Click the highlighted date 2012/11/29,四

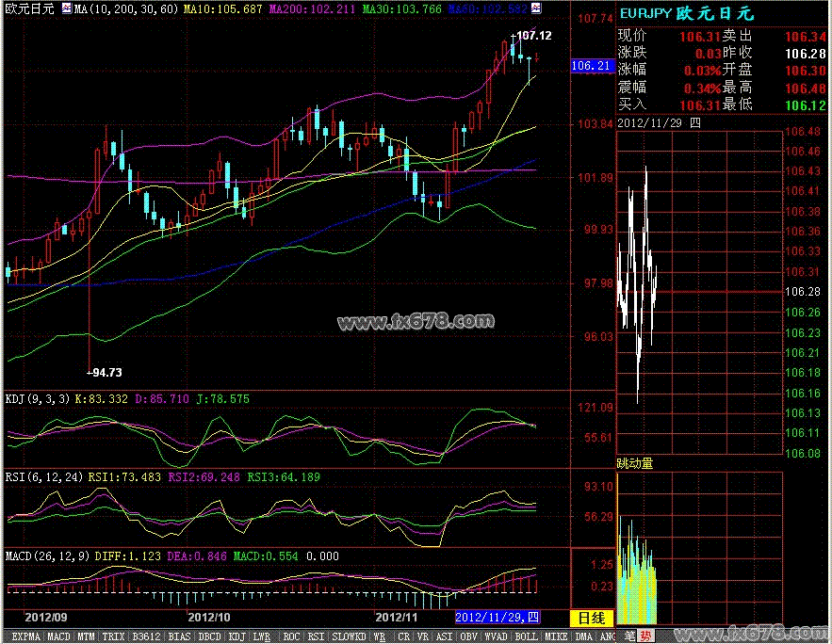[x=498, y=617]
